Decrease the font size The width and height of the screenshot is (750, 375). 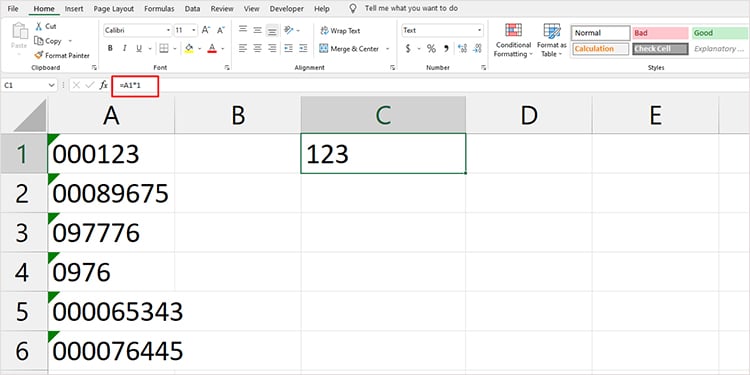pyautogui.click(x=221, y=30)
